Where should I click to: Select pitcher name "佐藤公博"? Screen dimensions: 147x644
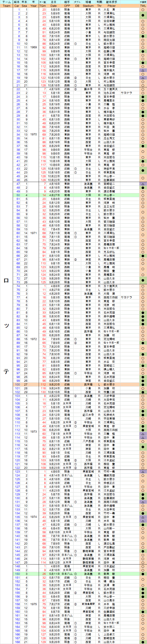(x=109, y=51)
